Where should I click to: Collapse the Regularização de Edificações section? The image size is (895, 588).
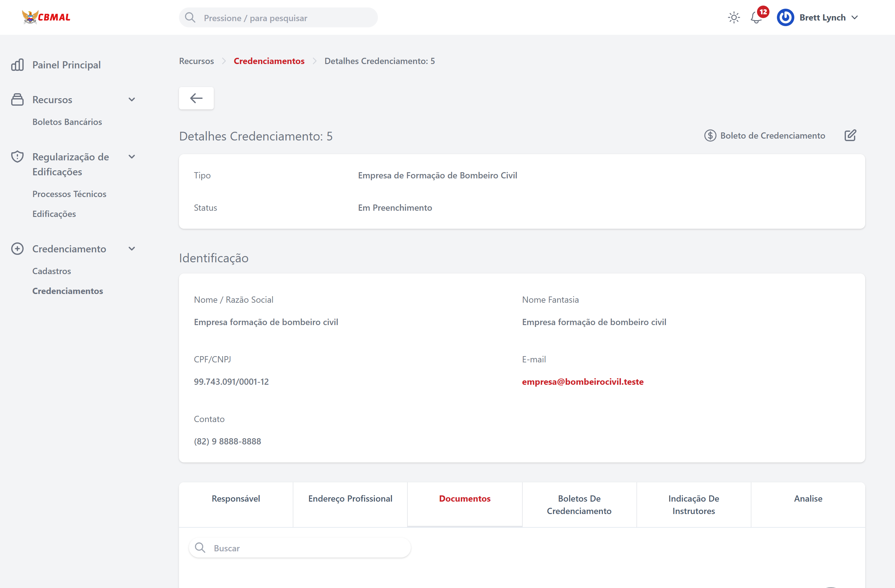tap(132, 157)
